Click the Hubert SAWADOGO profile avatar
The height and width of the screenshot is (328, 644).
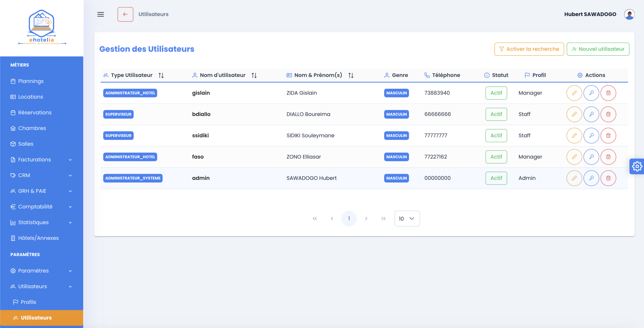(629, 14)
